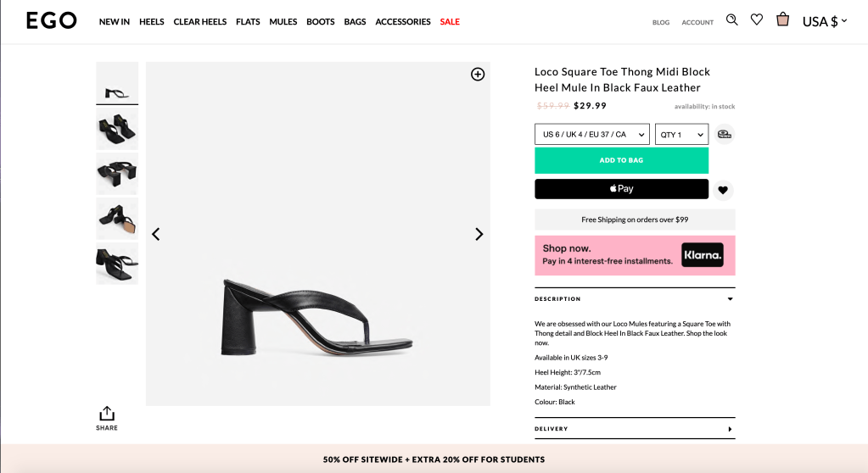Viewport: 868px width, 473px height.
Task: Open the QTY quantity dropdown
Action: [681, 134]
